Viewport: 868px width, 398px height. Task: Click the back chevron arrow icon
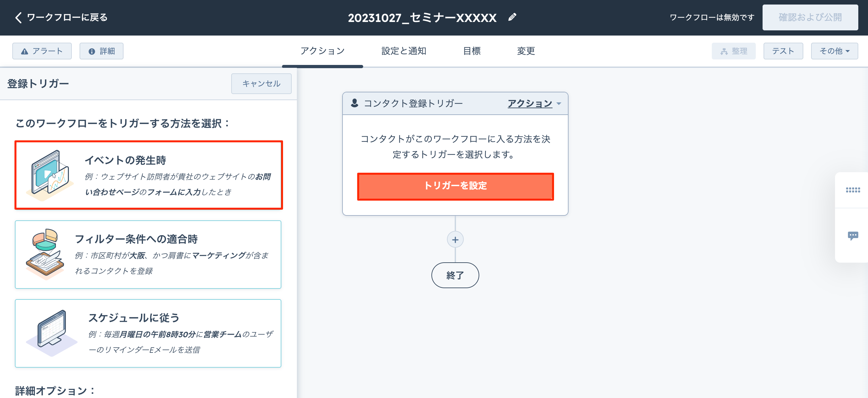click(18, 17)
